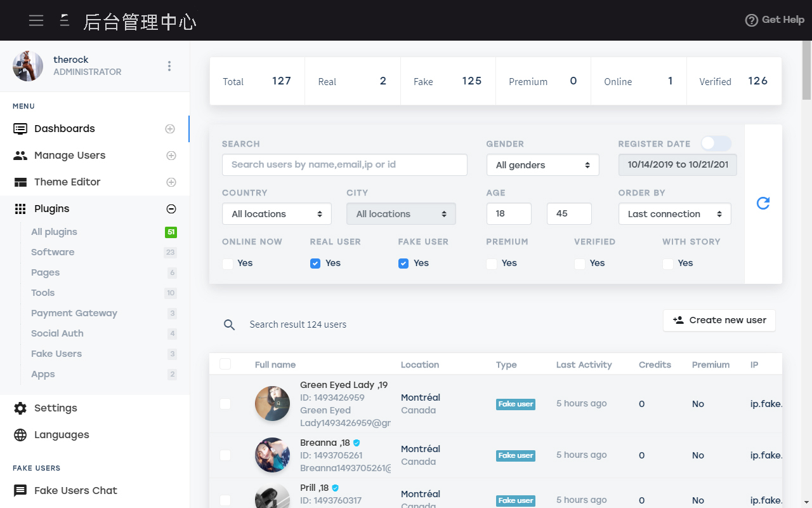Open the Order By Last connection dropdown
Screen dimensions: 812x508
674,214
